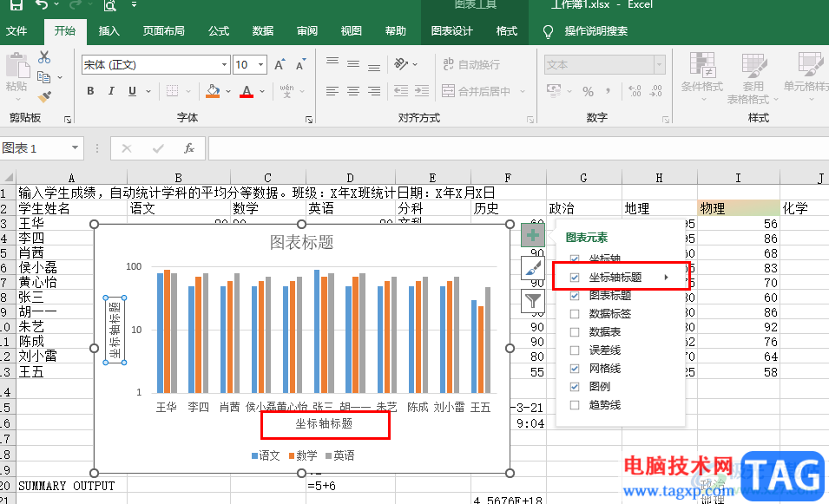
Task: Apply bold formatting (B)
Action: [x=90, y=91]
